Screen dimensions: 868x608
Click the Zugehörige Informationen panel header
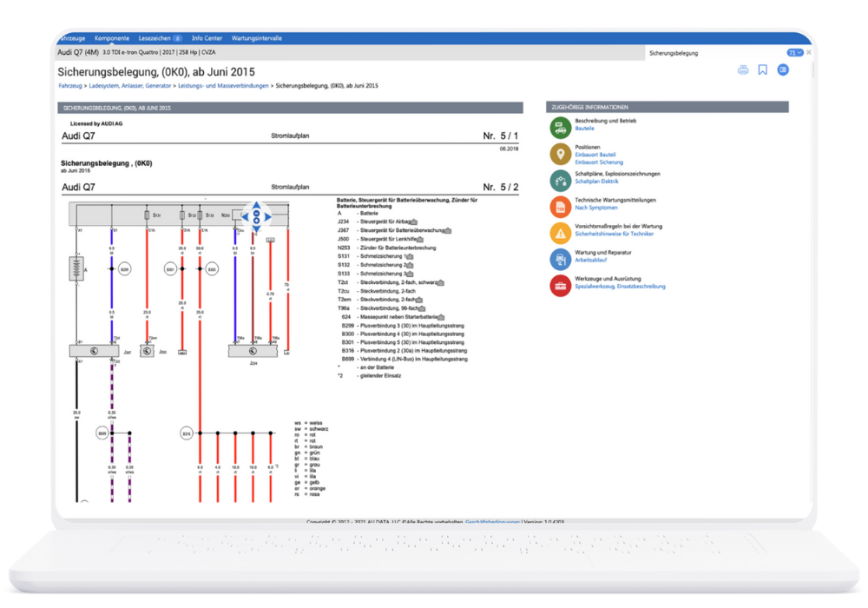pyautogui.click(x=667, y=107)
